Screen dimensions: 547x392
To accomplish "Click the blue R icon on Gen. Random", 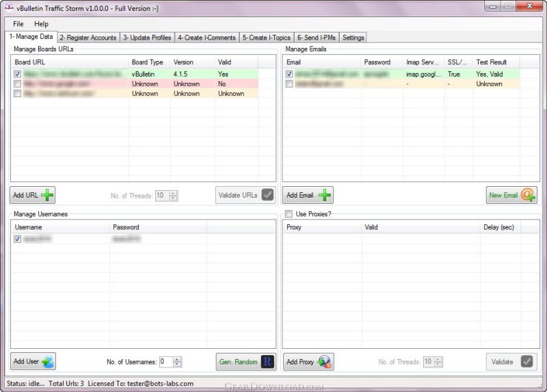I will click(267, 362).
